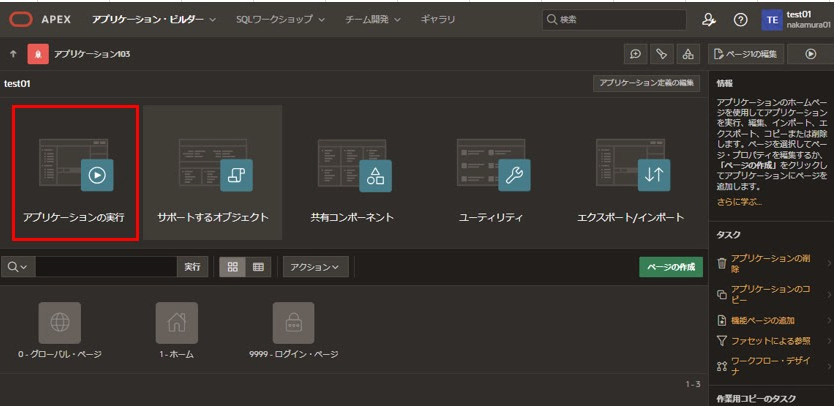Open the エクスポート/インポート tile

tap(630, 172)
